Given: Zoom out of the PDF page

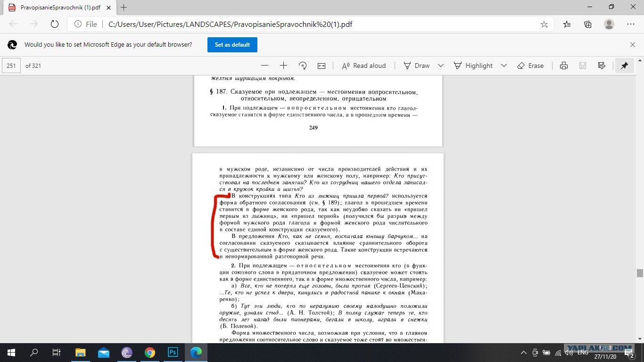Looking at the screenshot, I should [x=264, y=66].
